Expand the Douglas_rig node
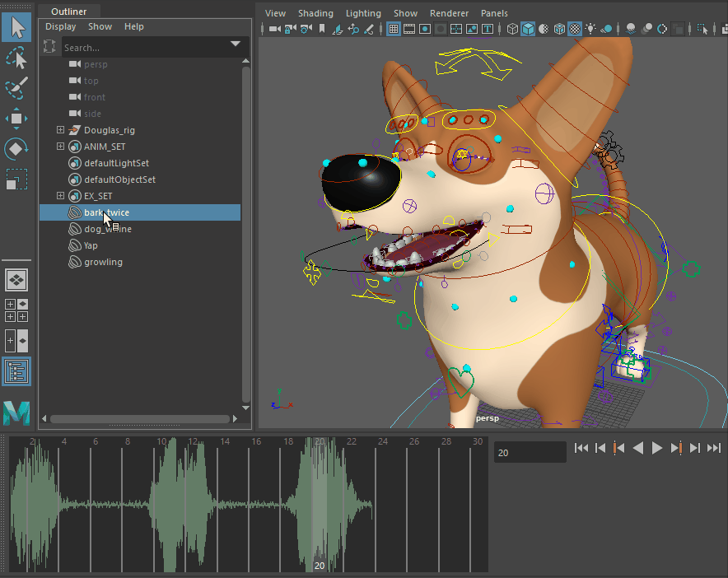This screenshot has height=578, width=728. click(x=60, y=130)
